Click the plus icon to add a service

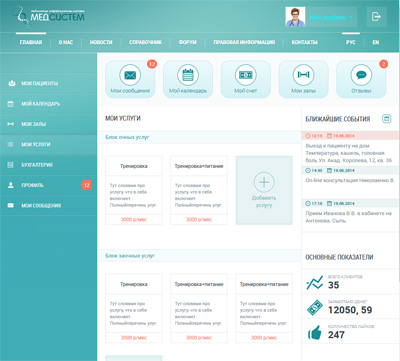click(264, 182)
